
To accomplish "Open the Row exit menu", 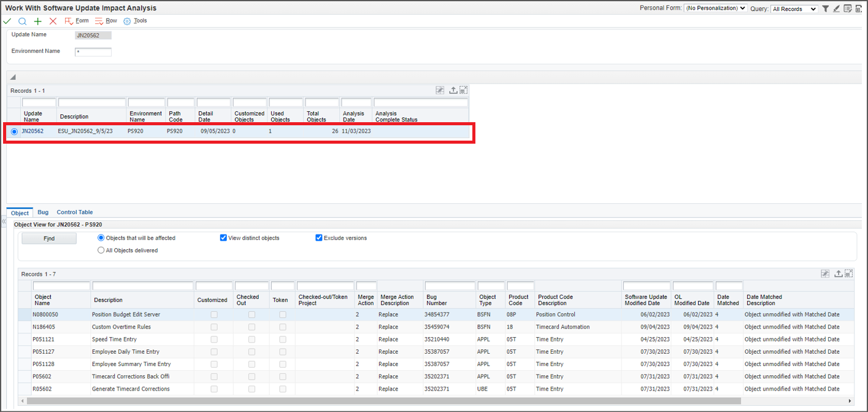I will pos(106,21).
